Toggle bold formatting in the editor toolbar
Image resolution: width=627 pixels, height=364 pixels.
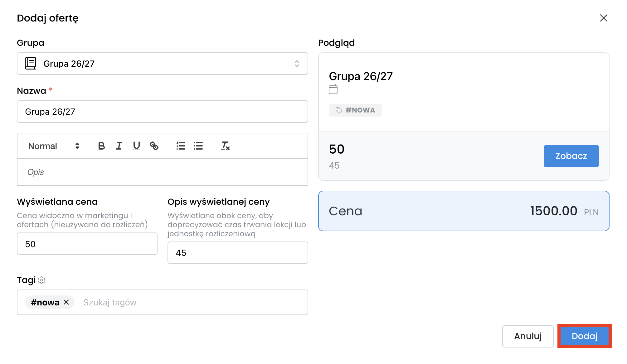click(x=101, y=146)
